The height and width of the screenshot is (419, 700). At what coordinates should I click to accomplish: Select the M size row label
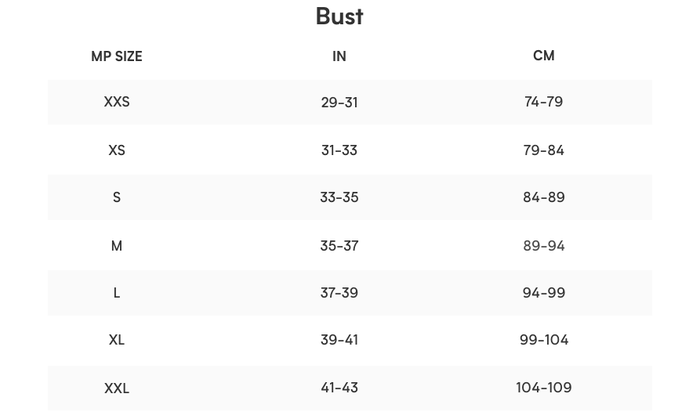pyautogui.click(x=117, y=245)
